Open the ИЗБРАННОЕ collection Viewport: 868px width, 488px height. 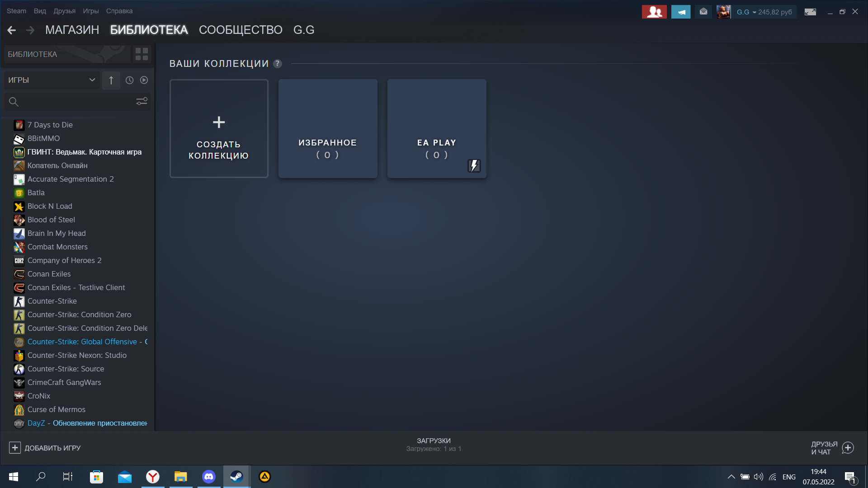coord(328,128)
